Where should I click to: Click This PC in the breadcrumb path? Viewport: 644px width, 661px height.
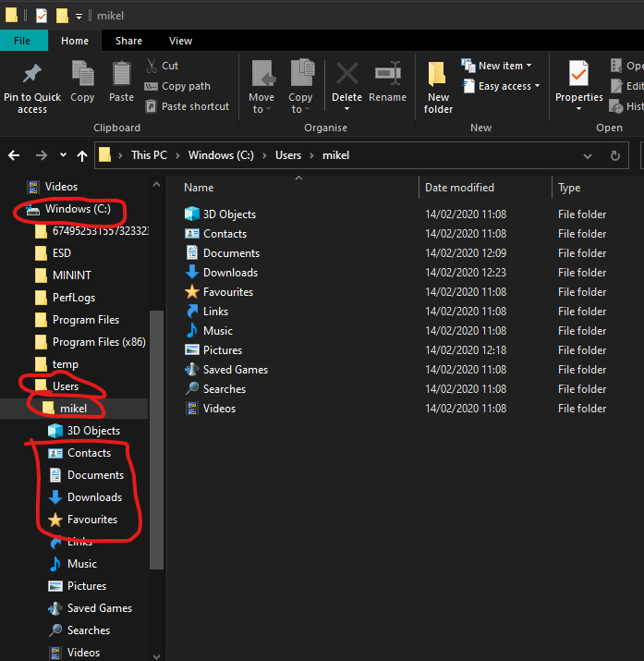pos(149,155)
